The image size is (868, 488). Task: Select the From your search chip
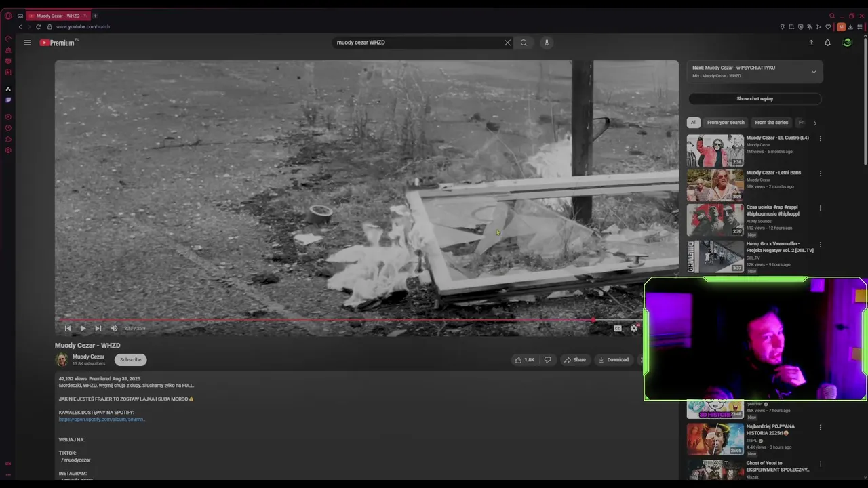726,123
